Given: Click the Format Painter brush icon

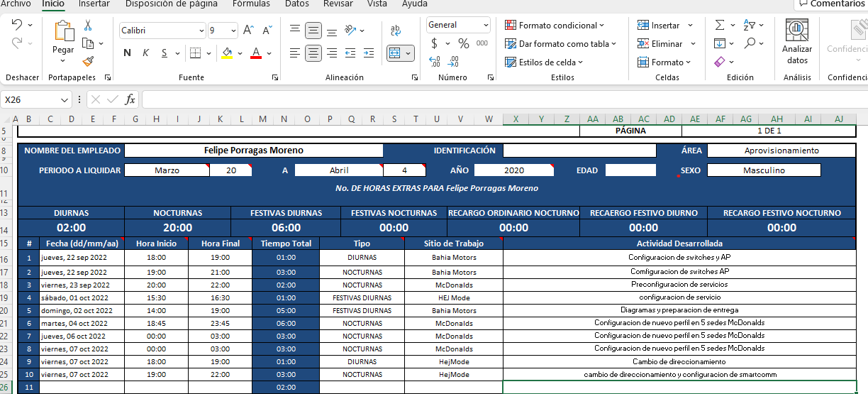Looking at the screenshot, I should 88,62.
